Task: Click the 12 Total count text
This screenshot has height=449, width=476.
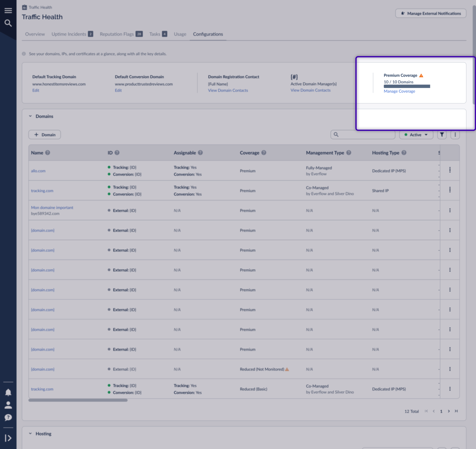Action: (x=411, y=411)
